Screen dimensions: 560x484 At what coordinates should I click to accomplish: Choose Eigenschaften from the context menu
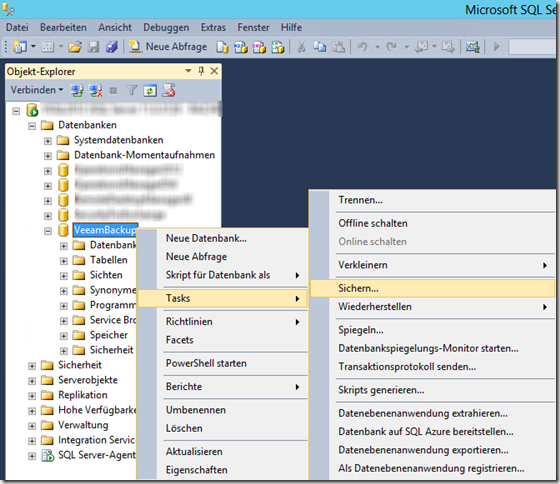[x=196, y=470]
